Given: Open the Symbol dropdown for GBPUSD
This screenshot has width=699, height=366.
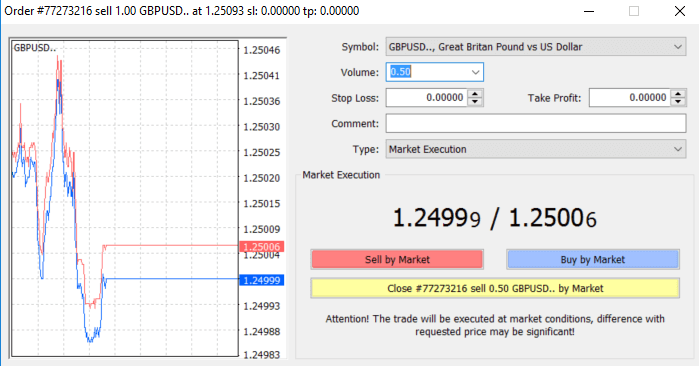Looking at the screenshot, I should click(535, 47).
